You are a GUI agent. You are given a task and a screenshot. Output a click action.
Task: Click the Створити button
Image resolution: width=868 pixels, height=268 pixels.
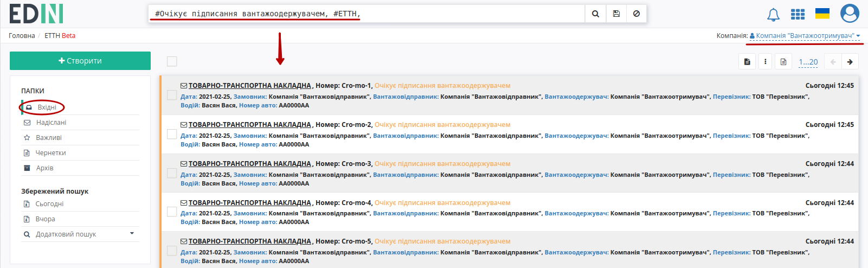point(80,61)
